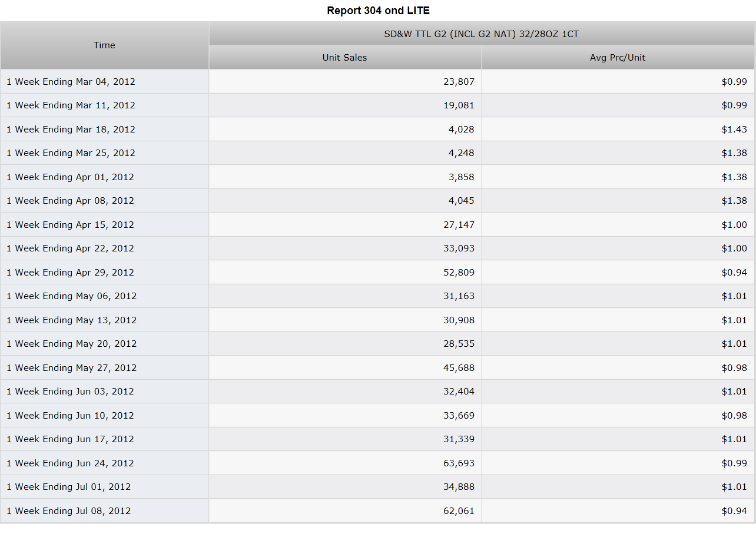The width and height of the screenshot is (756, 557).
Task: Select row 1 Week Ending May 06, 2012
Action: tap(378, 296)
